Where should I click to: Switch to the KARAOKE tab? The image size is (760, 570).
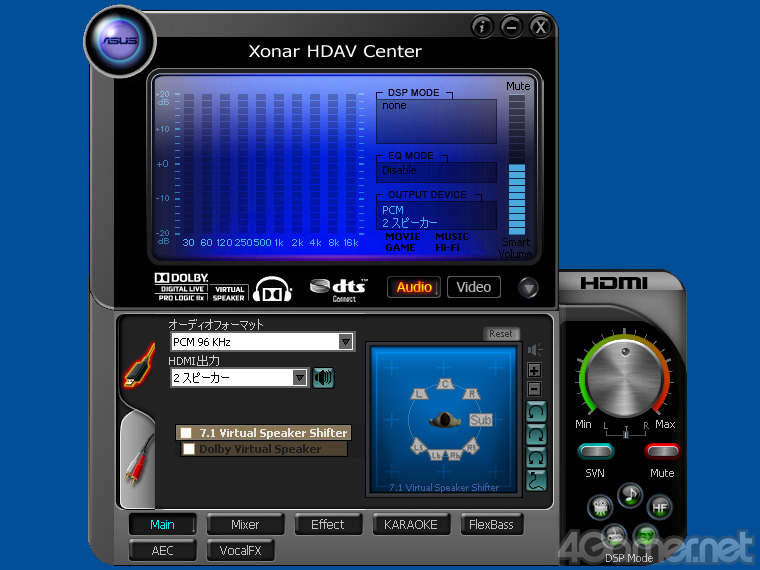(x=411, y=524)
